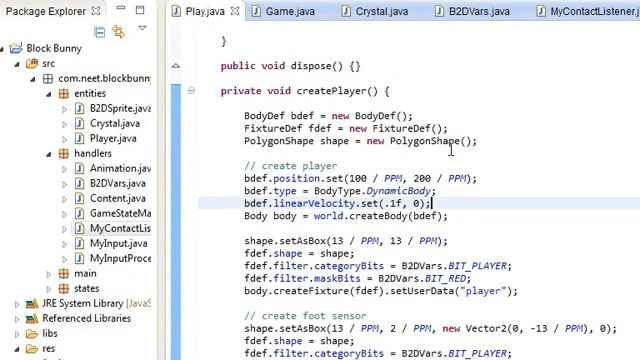Click the "player" string literal
The image size is (640, 360).
(x=483, y=291)
